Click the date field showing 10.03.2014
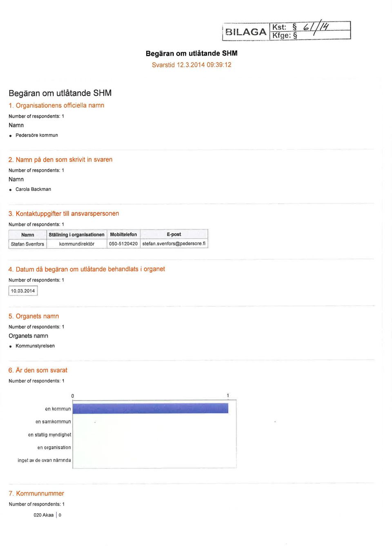This screenshot has height=546, width=392. click(x=23, y=291)
